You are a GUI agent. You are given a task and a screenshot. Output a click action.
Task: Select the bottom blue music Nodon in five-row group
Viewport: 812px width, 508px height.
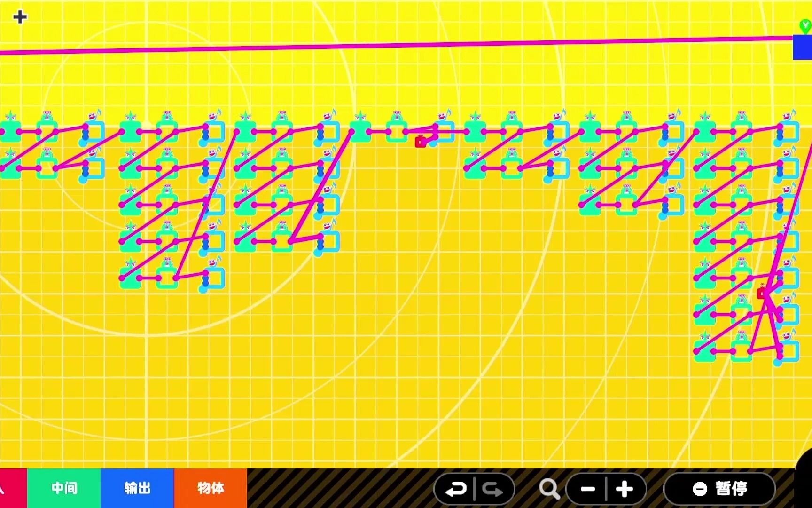pyautogui.click(x=212, y=276)
